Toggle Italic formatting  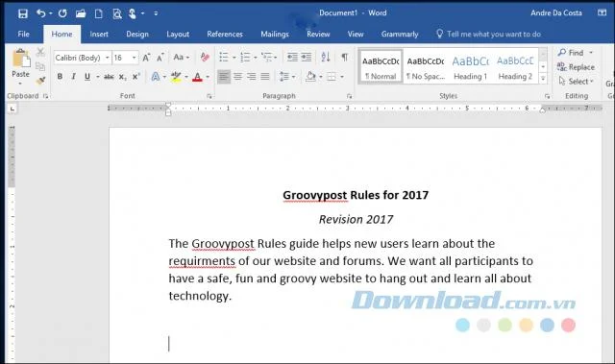pyautogui.click(x=73, y=77)
